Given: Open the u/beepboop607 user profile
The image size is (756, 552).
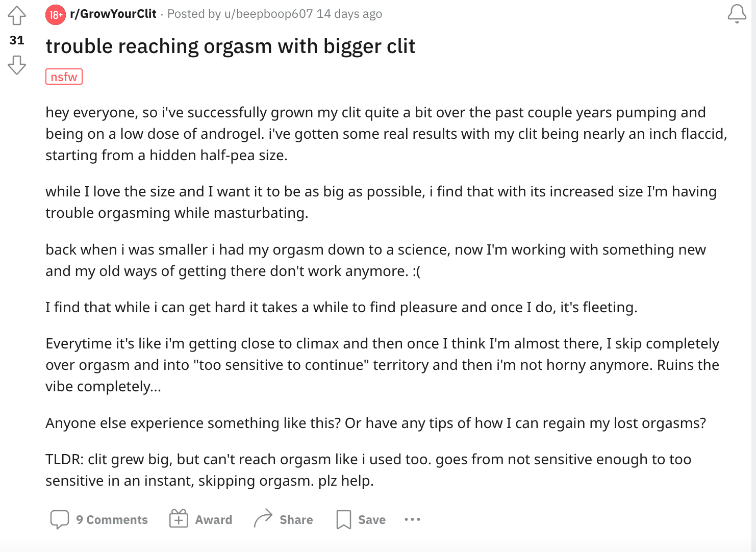Looking at the screenshot, I should point(269,14).
